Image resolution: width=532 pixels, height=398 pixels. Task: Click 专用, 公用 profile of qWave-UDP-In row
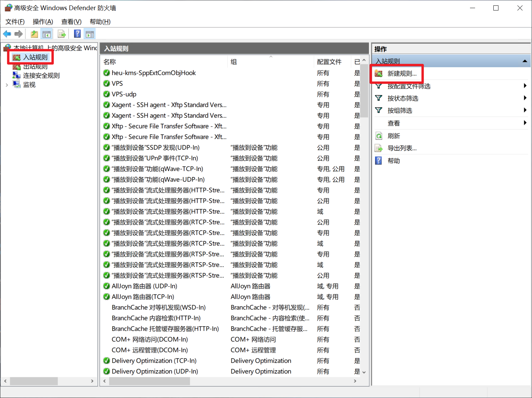(x=331, y=180)
